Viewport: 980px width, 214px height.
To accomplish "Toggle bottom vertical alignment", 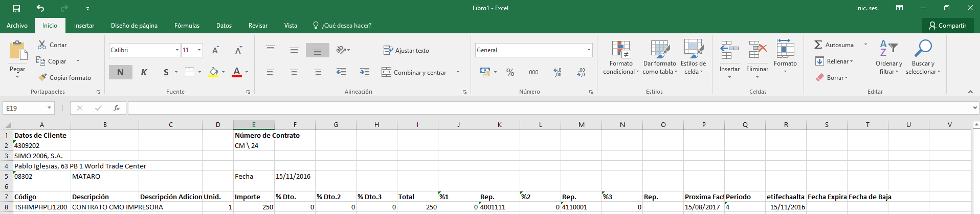I will (x=318, y=50).
